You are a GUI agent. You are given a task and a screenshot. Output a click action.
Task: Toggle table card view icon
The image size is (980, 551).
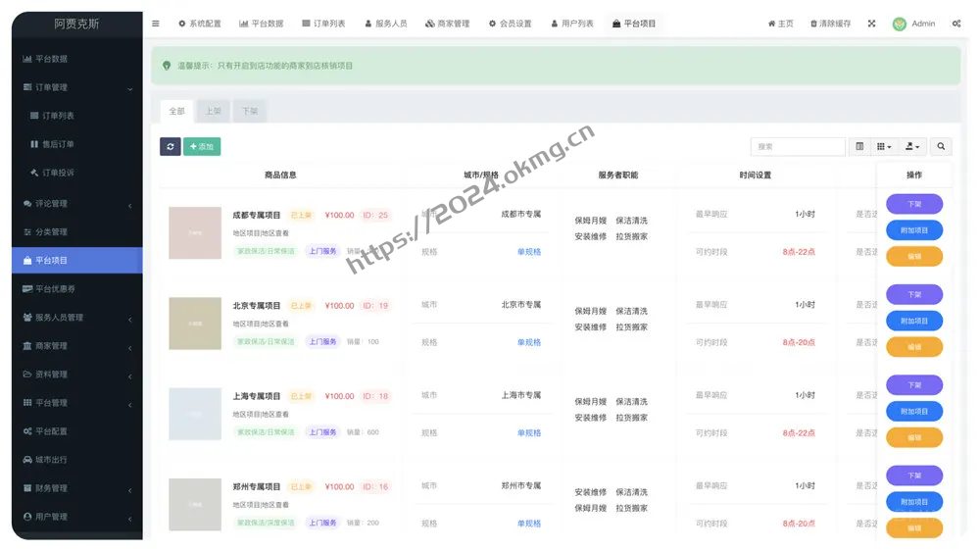(859, 146)
